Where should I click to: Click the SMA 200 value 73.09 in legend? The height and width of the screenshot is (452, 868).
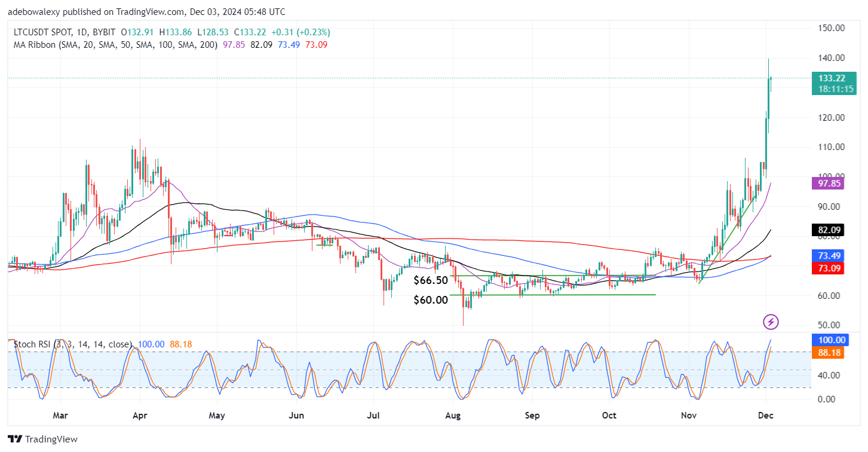317,45
